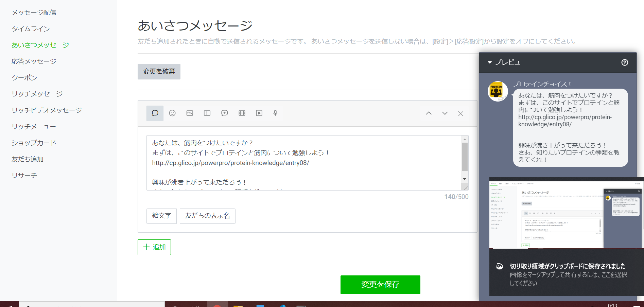Navigate to クーポン in the sidebar

pos(24,78)
